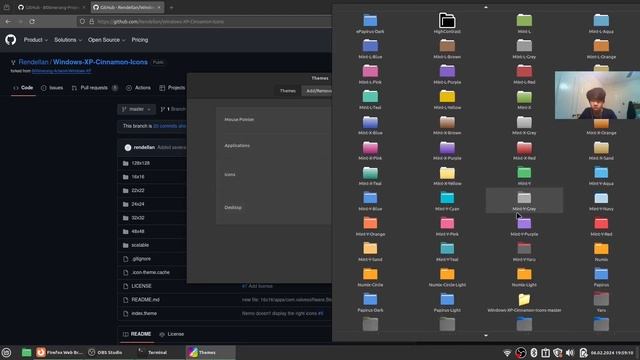The height and width of the screenshot is (360, 640).
Task: Select the Mint-L-Teal icon theme
Action: (x=370, y=99)
